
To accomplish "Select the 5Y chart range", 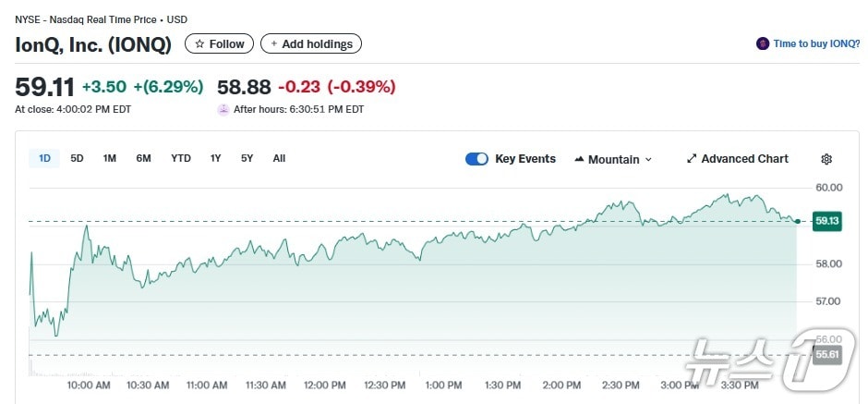I will (247, 158).
